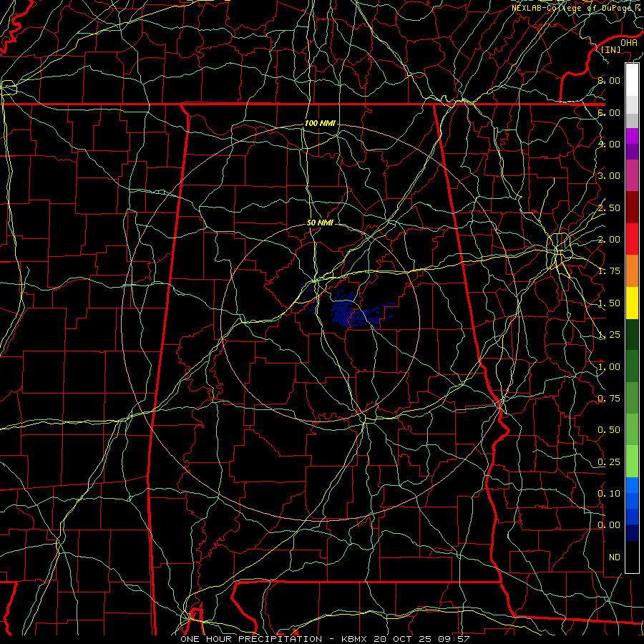Click the 2.00 legend value

[x=609, y=240]
